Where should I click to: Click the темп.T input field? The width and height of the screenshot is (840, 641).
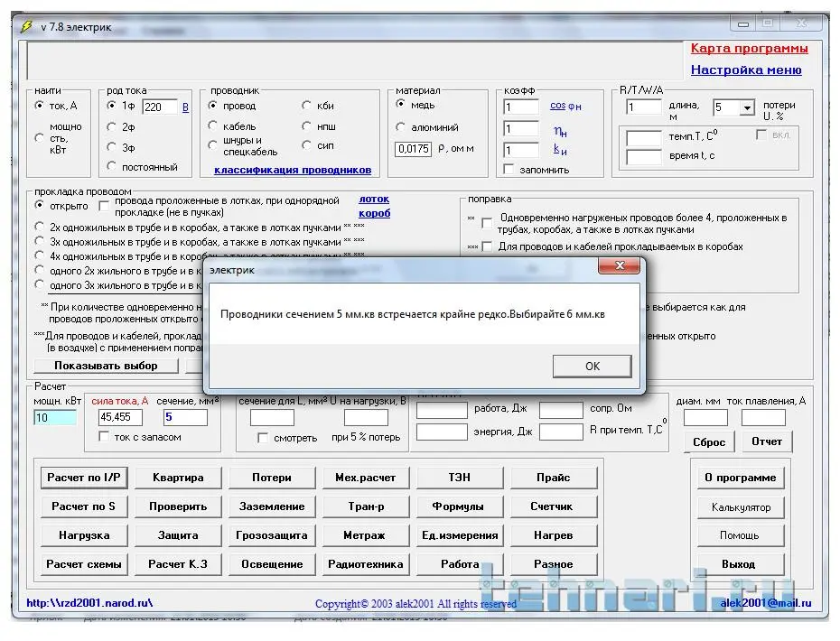[x=644, y=137]
